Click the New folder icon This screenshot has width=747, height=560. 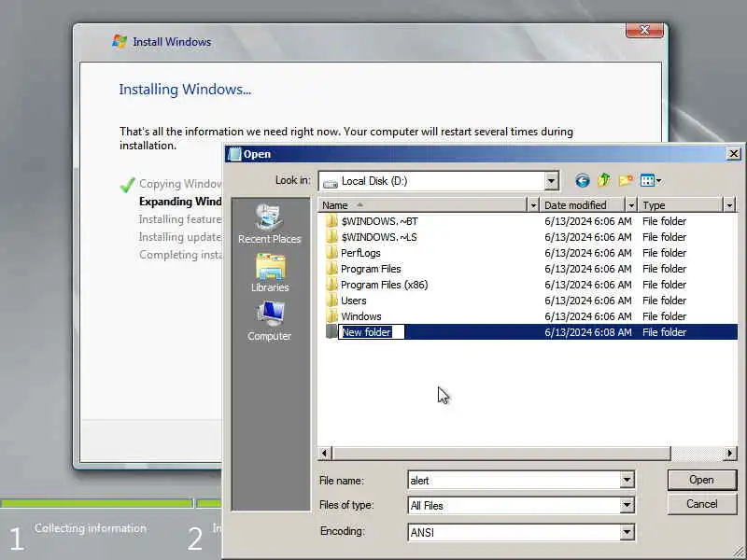coord(331,332)
